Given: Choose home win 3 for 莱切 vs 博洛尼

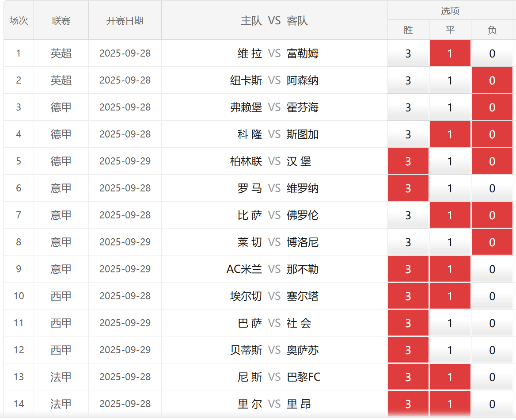Looking at the screenshot, I should pyautogui.click(x=408, y=242).
